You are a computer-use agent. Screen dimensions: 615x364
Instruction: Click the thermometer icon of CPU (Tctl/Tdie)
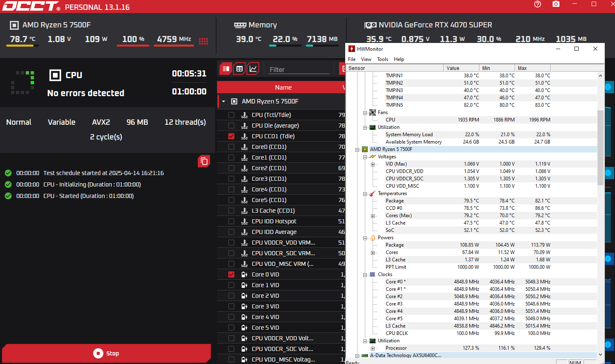point(244,115)
